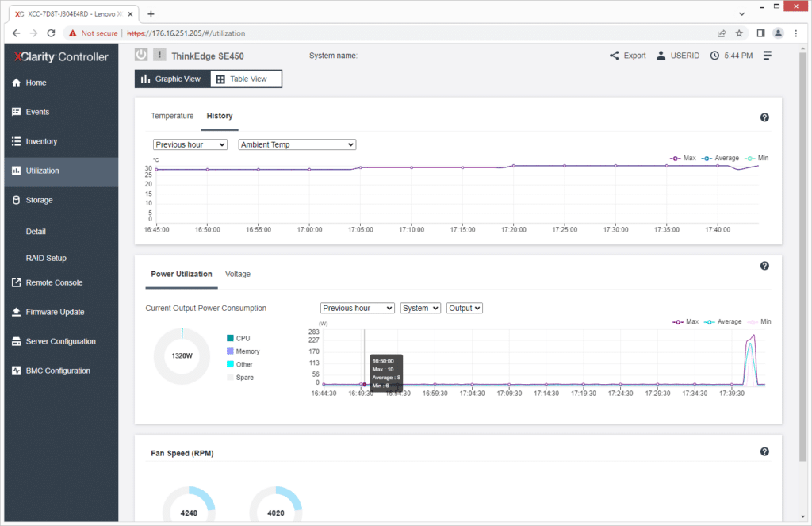
Task: Open the System dropdown
Action: tap(420, 308)
